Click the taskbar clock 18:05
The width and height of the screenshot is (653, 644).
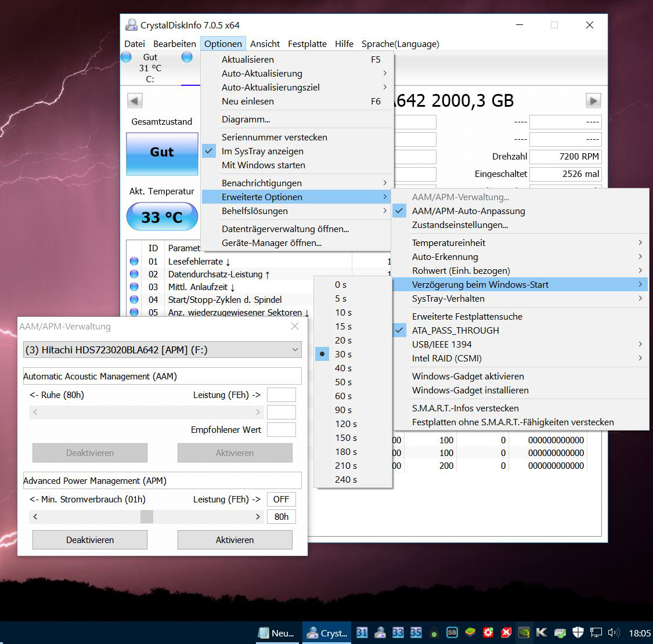click(x=640, y=633)
